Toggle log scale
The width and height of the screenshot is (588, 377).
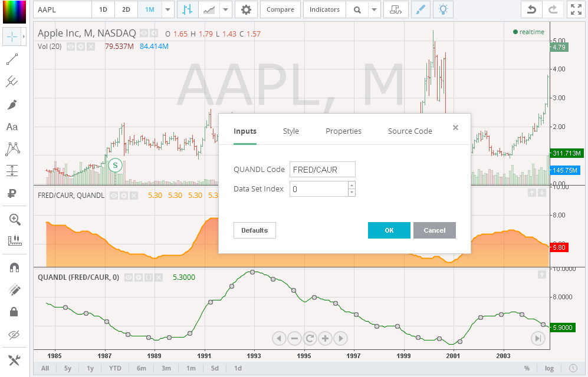(x=550, y=368)
